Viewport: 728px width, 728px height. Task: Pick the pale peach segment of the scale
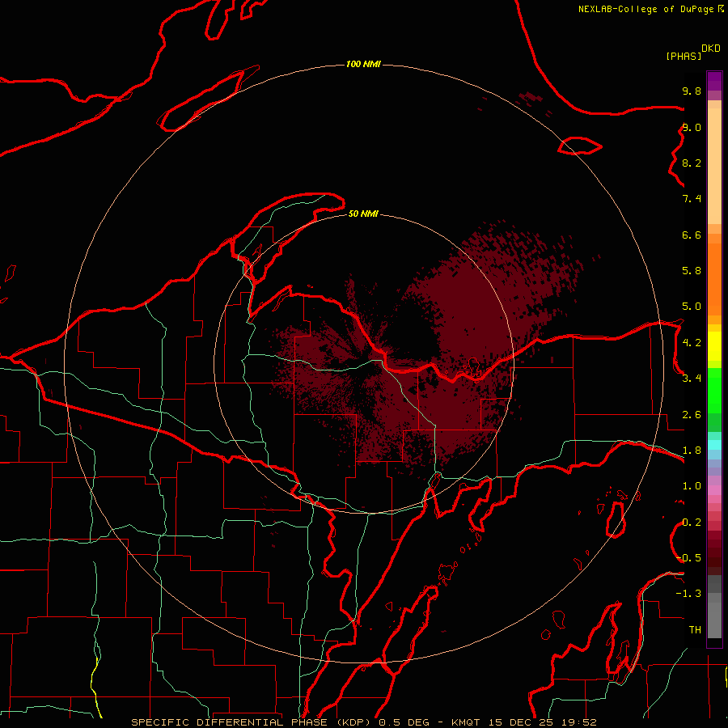click(x=714, y=166)
